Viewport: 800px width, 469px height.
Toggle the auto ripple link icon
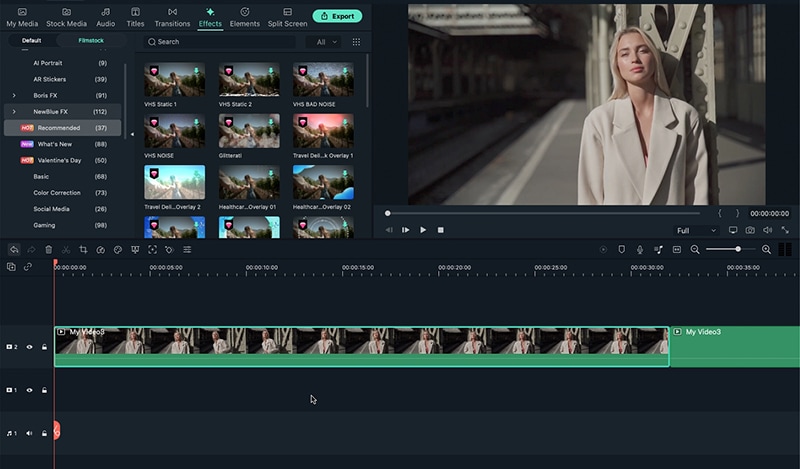tap(28, 267)
